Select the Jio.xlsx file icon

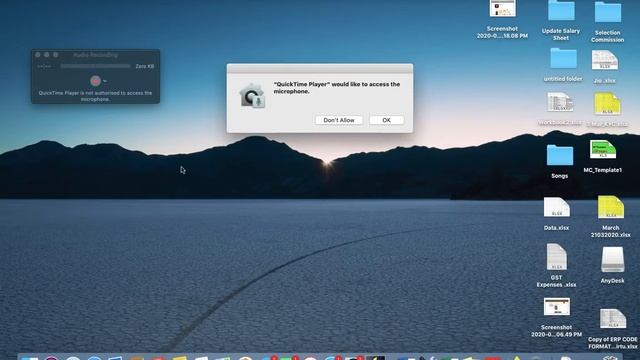(x=604, y=60)
